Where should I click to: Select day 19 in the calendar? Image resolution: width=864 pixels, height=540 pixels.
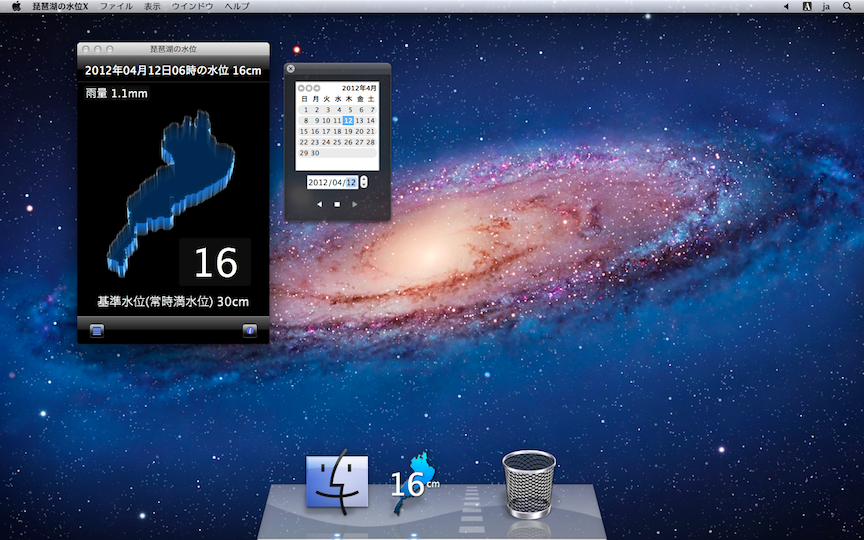pyautogui.click(x=349, y=131)
